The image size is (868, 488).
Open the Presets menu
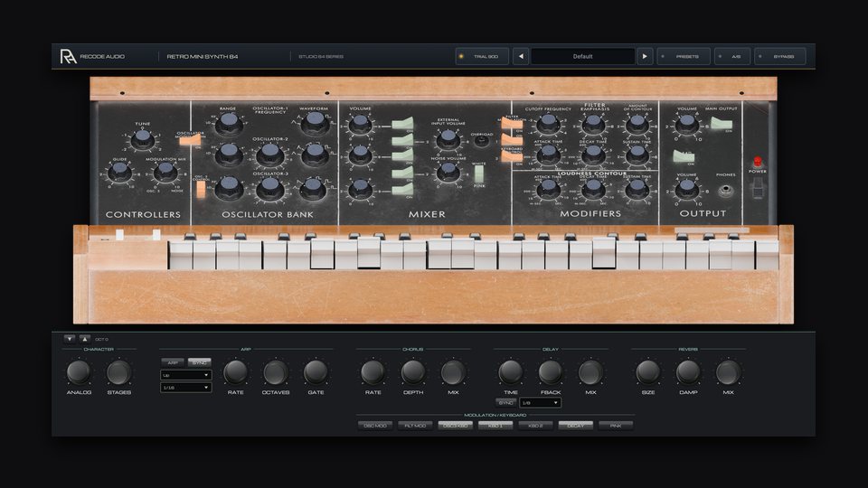[684, 56]
